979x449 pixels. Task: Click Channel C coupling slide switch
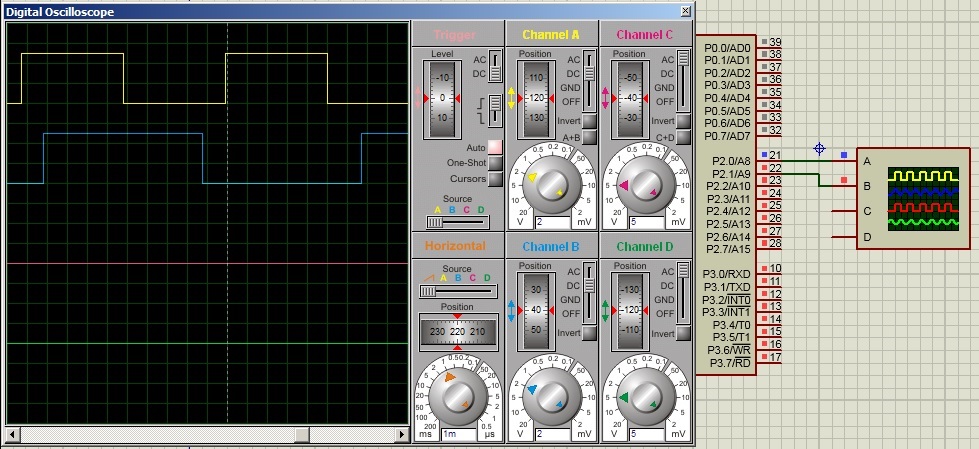(683, 80)
